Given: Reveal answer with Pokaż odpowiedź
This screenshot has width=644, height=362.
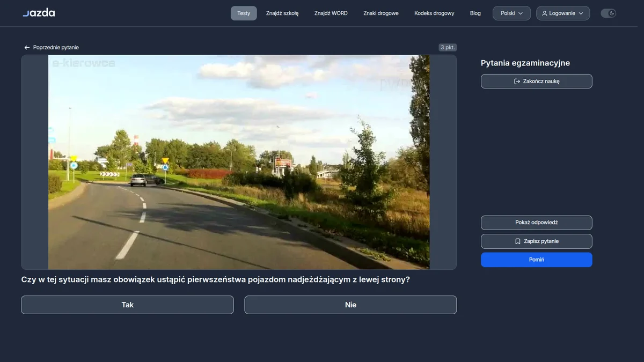Looking at the screenshot, I should coord(537,223).
